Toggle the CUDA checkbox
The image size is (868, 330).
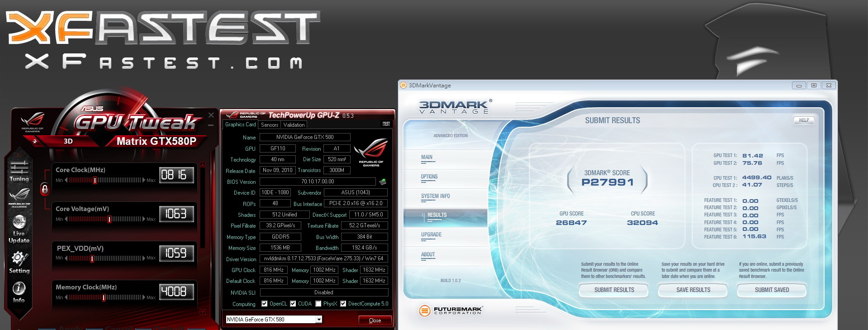[293, 304]
